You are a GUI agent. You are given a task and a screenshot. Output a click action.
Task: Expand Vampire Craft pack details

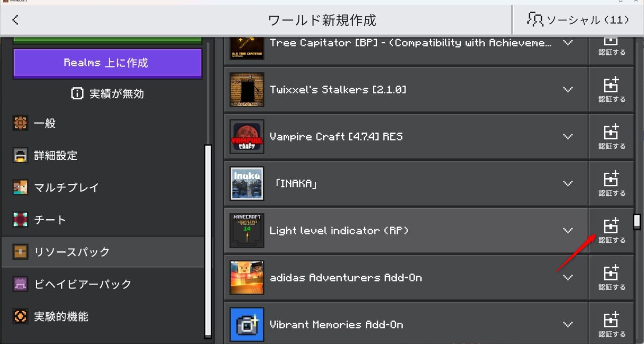tap(568, 136)
